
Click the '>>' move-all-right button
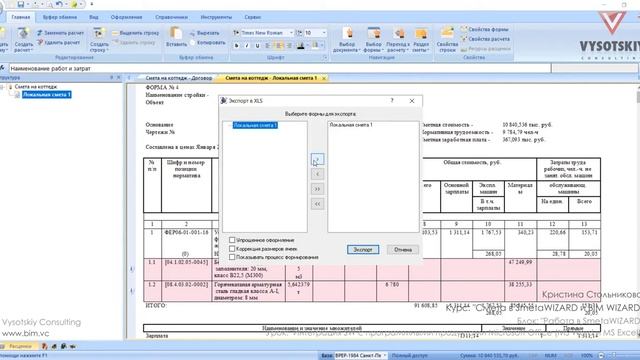[x=317, y=189]
